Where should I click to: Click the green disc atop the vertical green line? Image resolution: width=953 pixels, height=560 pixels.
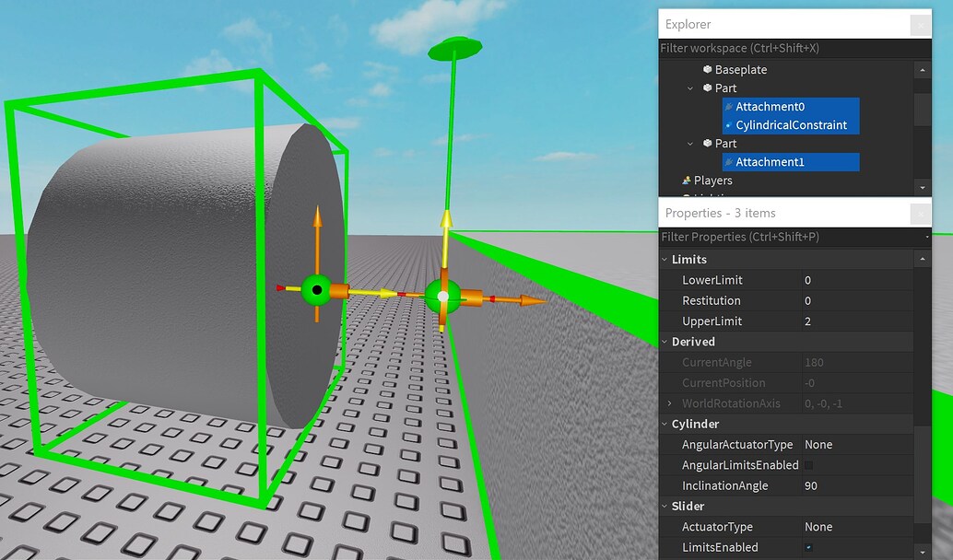pos(454,49)
